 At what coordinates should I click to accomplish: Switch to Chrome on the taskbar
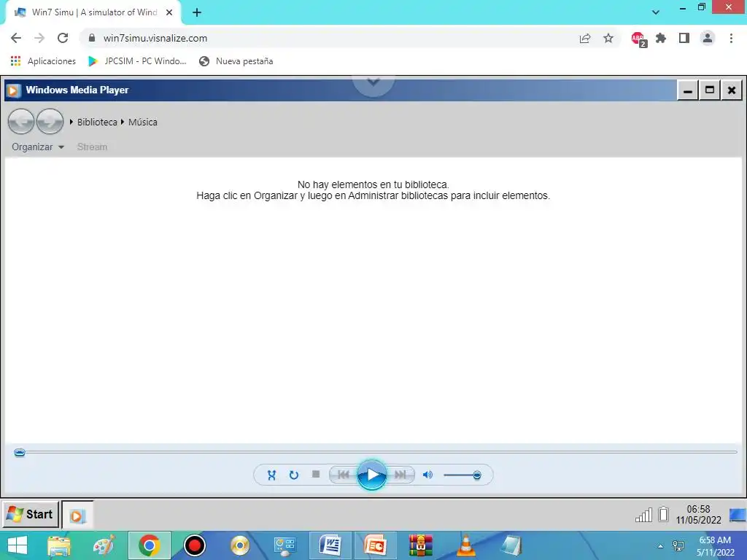point(150,545)
